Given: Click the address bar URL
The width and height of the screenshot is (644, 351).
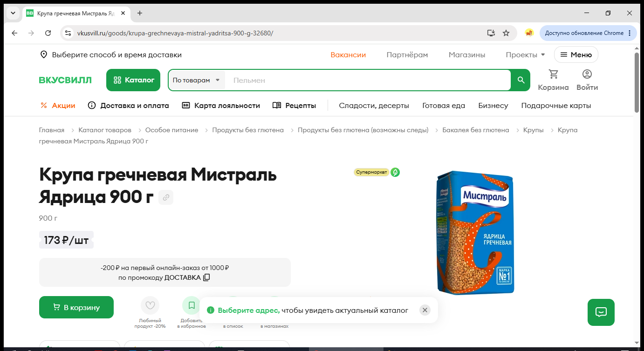Looking at the screenshot, I should pyautogui.click(x=175, y=33).
